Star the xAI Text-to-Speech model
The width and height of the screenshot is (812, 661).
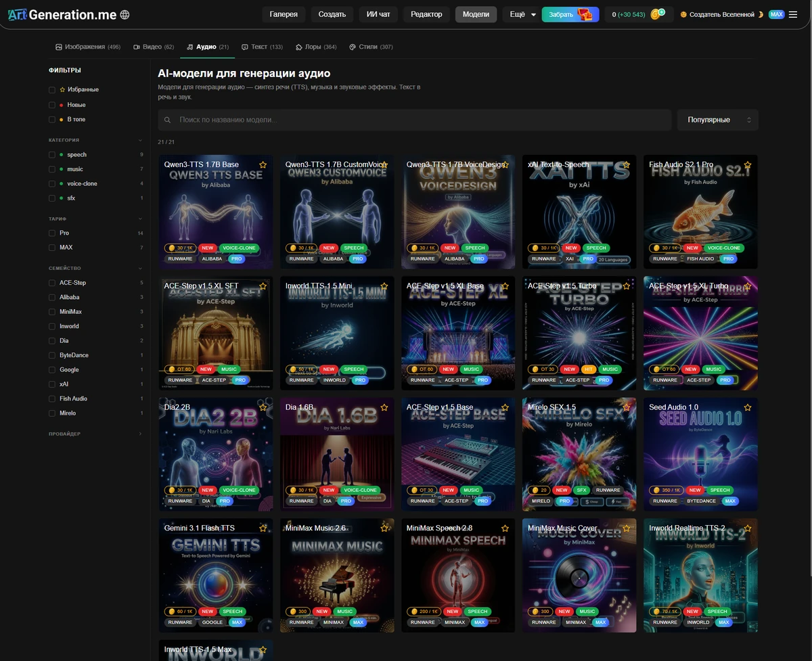(627, 164)
